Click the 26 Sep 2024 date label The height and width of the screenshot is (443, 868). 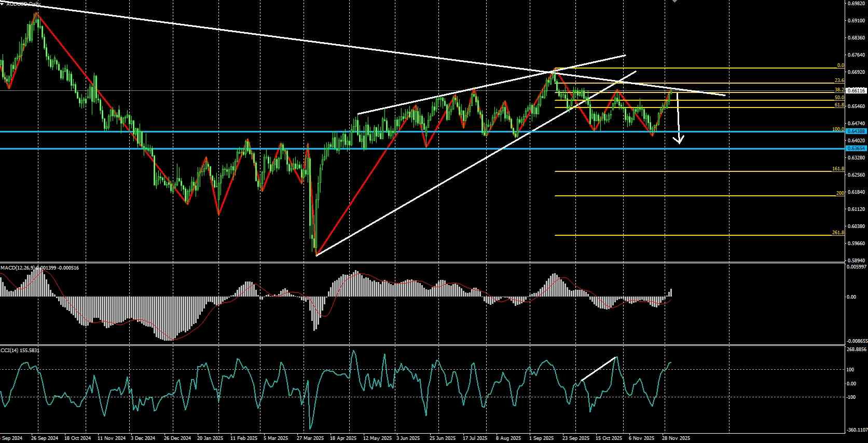point(45,438)
